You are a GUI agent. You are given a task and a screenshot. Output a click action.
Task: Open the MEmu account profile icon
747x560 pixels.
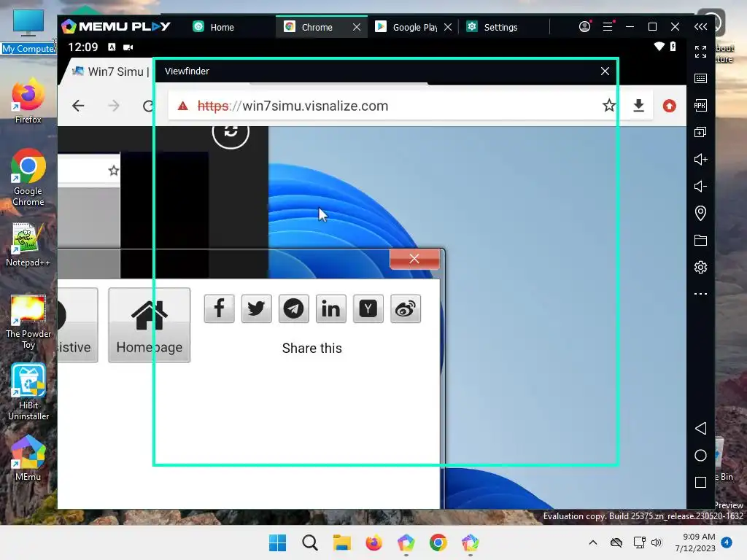point(584,27)
